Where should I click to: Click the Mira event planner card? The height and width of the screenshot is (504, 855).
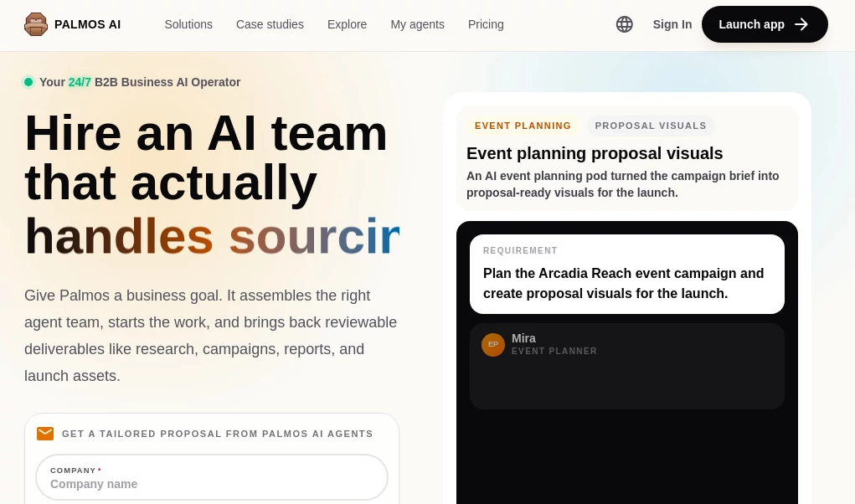coord(627,366)
